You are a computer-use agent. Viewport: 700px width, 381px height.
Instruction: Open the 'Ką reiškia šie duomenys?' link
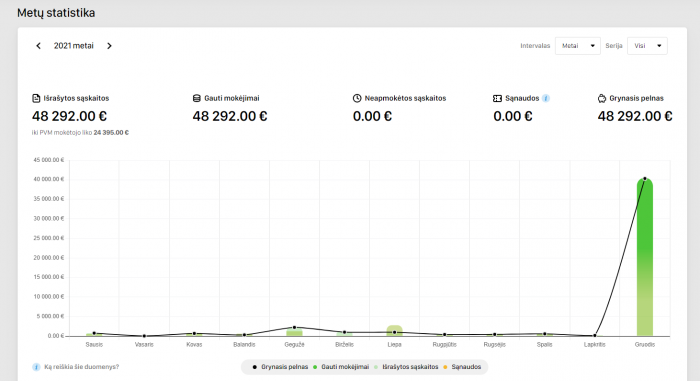[81, 367]
